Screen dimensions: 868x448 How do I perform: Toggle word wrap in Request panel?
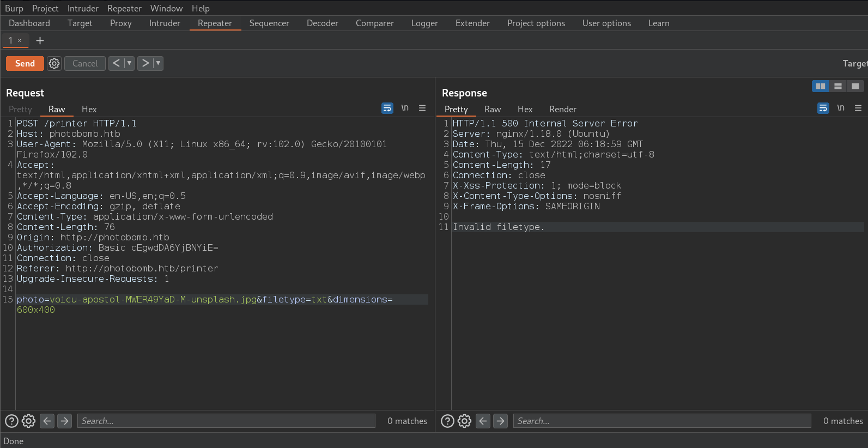387,108
